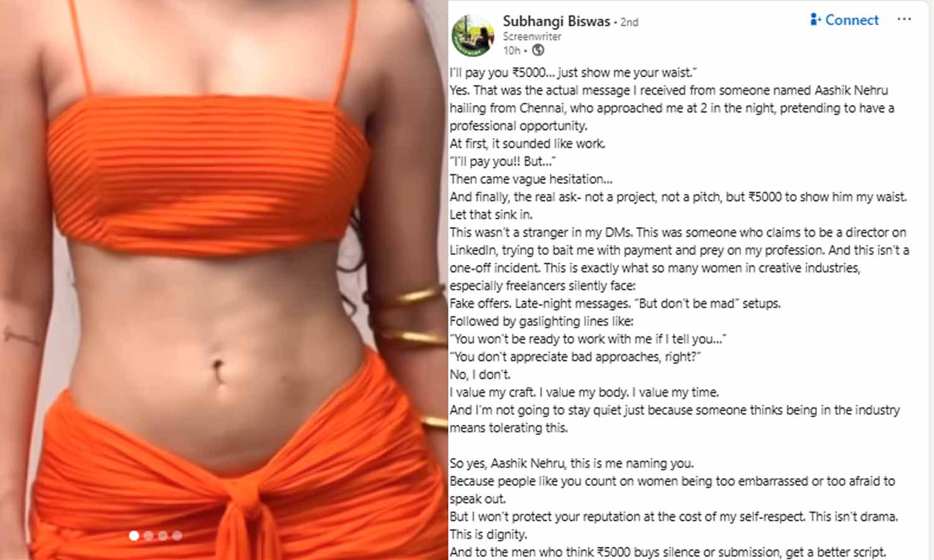This screenshot has width=934, height=560.
Task: Select the second carousel dot
Action: coord(148,535)
